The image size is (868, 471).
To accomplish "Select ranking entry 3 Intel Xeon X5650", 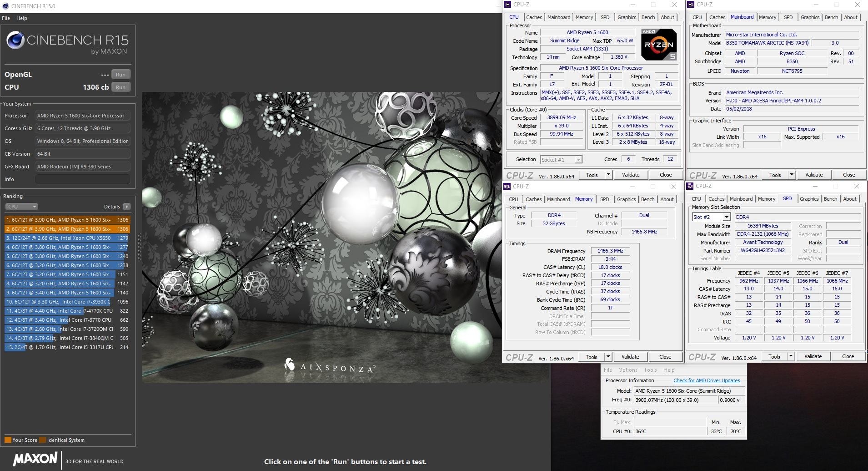I will point(67,238).
